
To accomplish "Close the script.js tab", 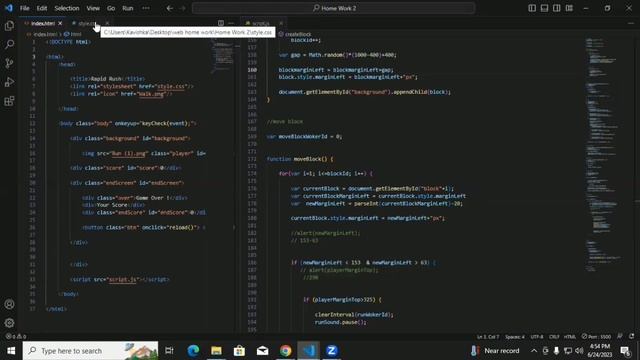I will (x=281, y=23).
